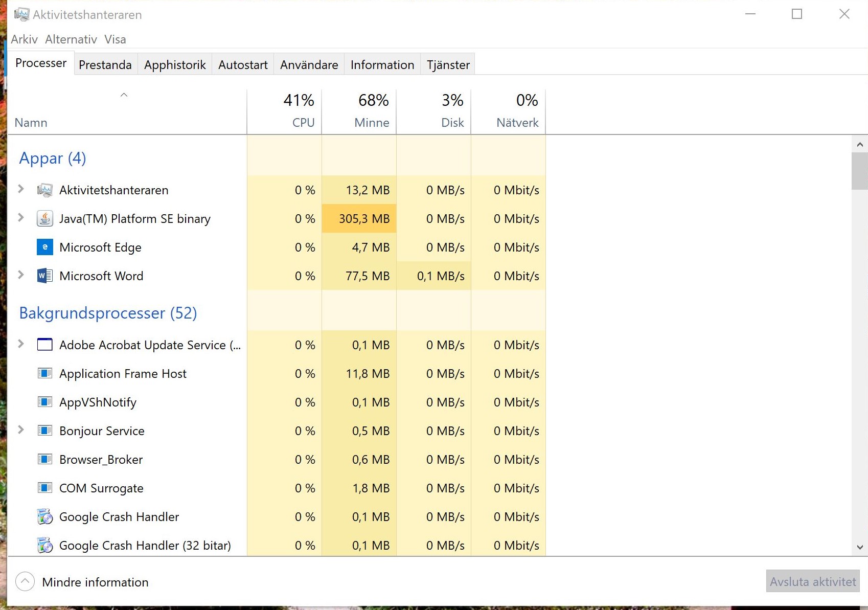Open the Arkiv menu
This screenshot has height=610, width=868.
(24, 39)
